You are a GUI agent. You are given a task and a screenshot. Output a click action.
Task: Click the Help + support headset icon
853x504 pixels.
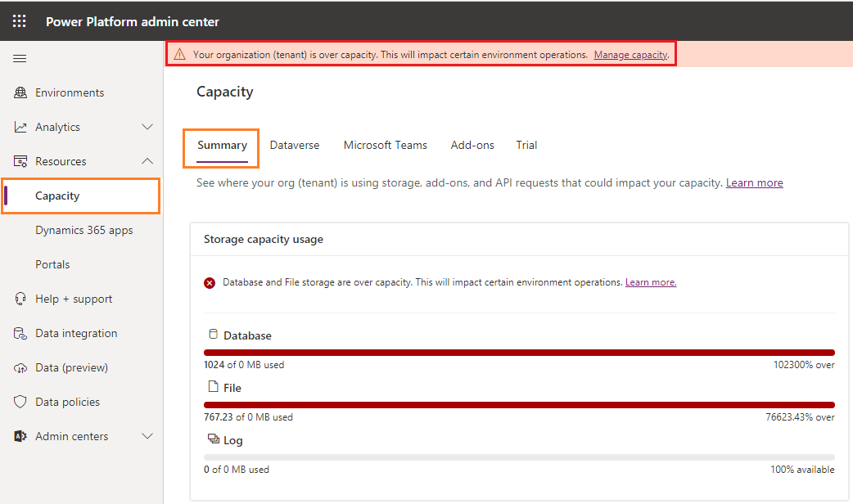20,299
